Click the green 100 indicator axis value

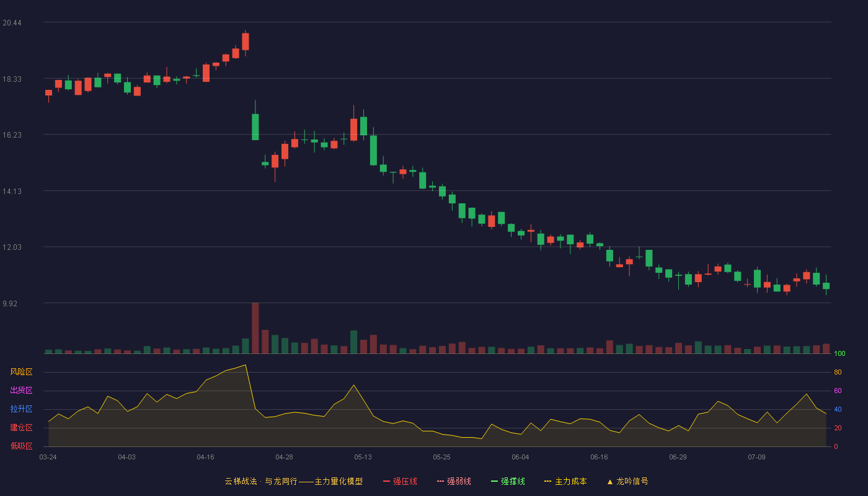(839, 353)
